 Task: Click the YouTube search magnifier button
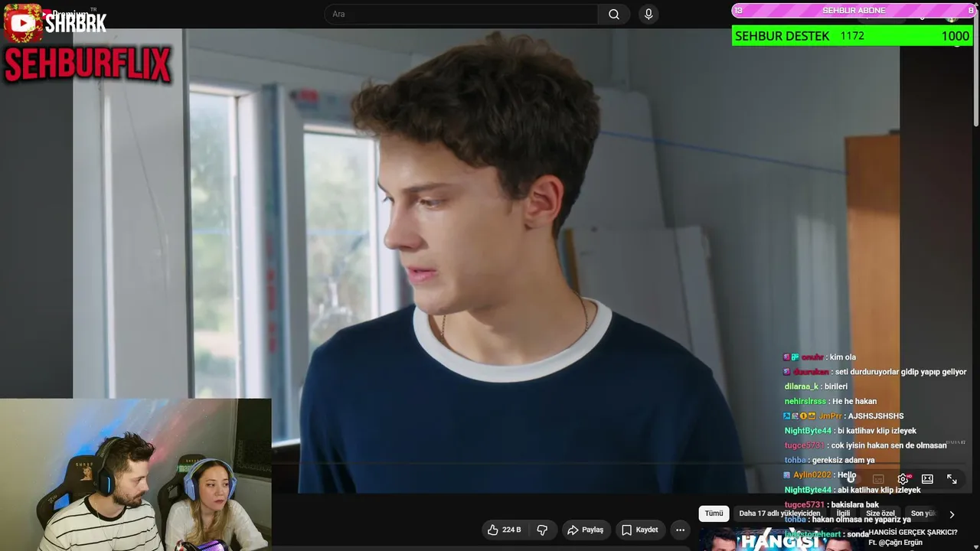pyautogui.click(x=614, y=15)
